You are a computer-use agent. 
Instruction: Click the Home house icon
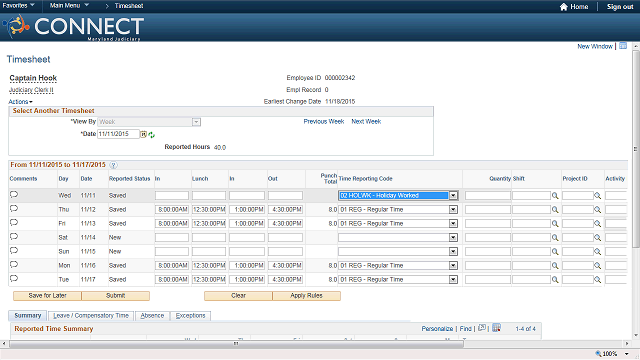(x=564, y=7)
